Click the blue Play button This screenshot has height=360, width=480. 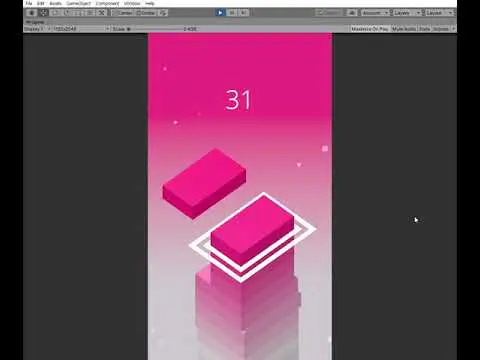point(220,13)
